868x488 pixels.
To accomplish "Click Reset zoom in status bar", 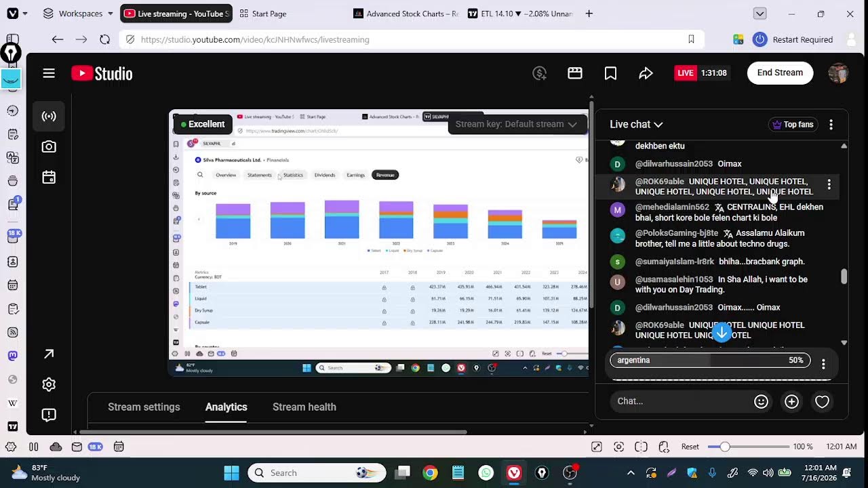I will click(x=690, y=447).
